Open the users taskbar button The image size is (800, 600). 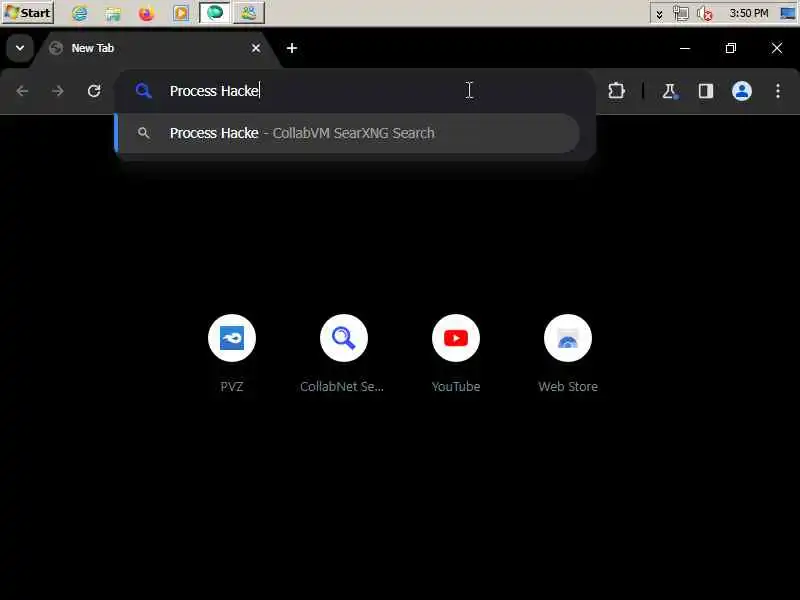click(248, 13)
